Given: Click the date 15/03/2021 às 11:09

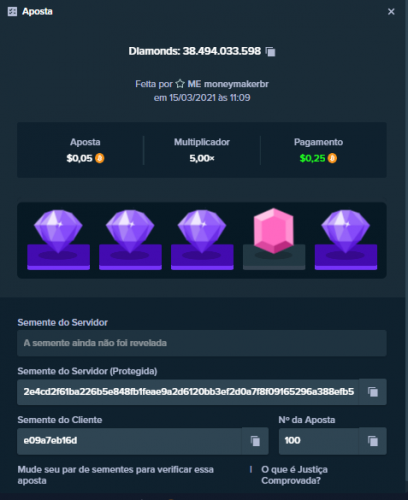Looking at the screenshot, I should [x=202, y=98].
